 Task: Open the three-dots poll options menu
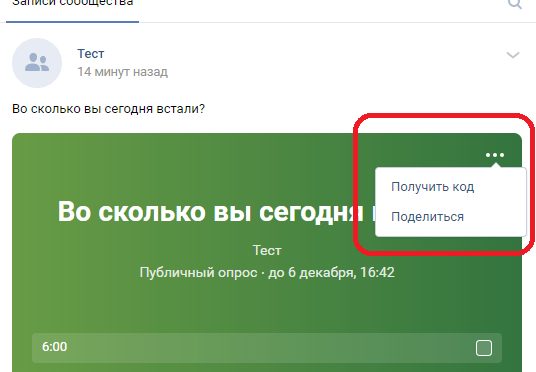point(495,155)
